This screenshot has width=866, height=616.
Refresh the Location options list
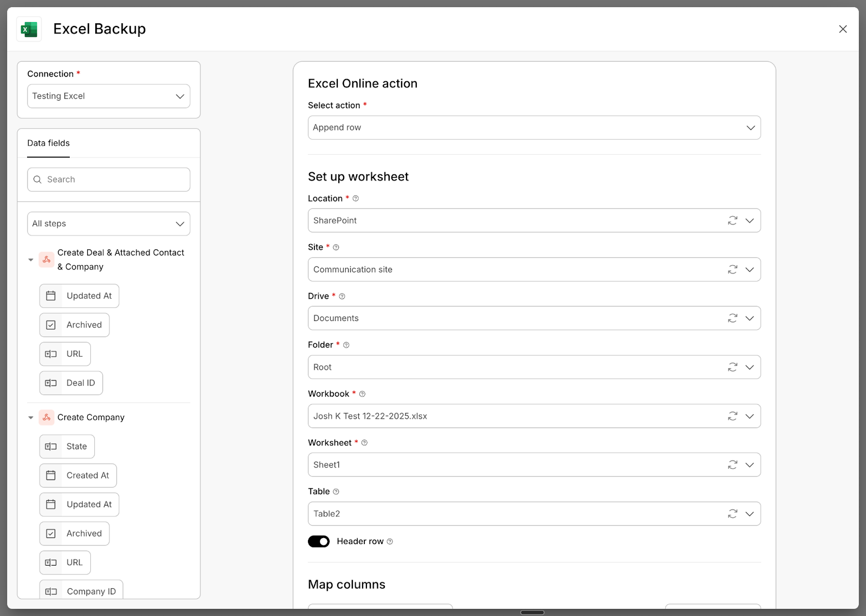[732, 221]
